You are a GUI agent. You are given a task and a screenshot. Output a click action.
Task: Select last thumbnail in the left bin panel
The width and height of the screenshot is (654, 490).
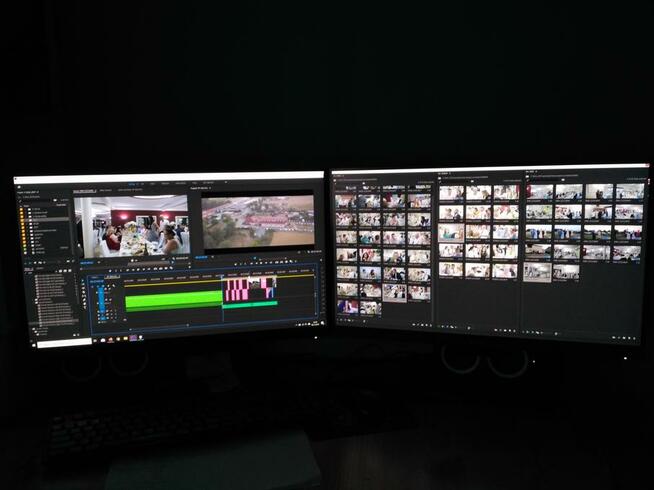pyautogui.click(x=370, y=308)
